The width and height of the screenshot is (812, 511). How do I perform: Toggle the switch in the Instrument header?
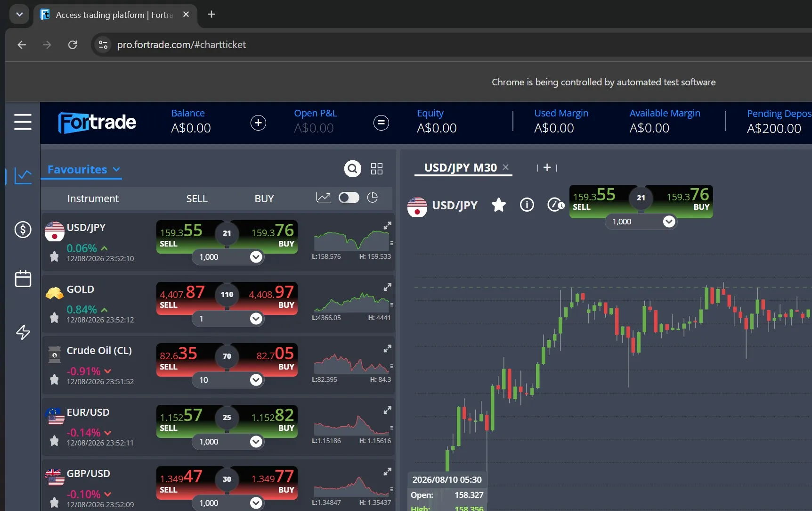coord(349,198)
